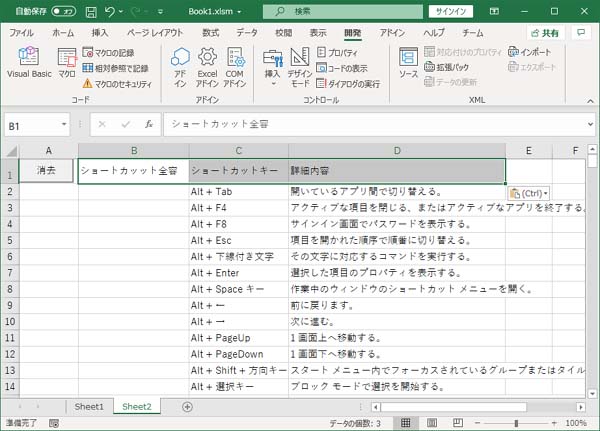The height and width of the screenshot is (431, 600).
Task: Click the search (検索) box
Action: (343, 11)
